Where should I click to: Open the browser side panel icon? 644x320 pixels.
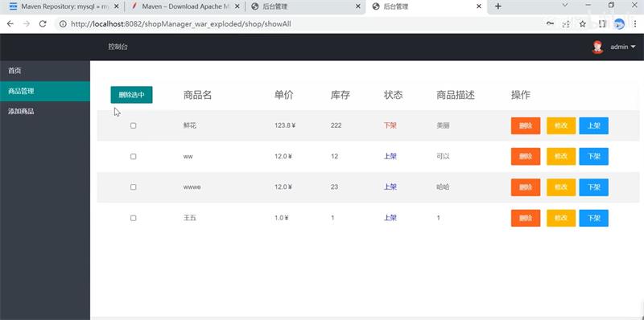click(x=602, y=24)
